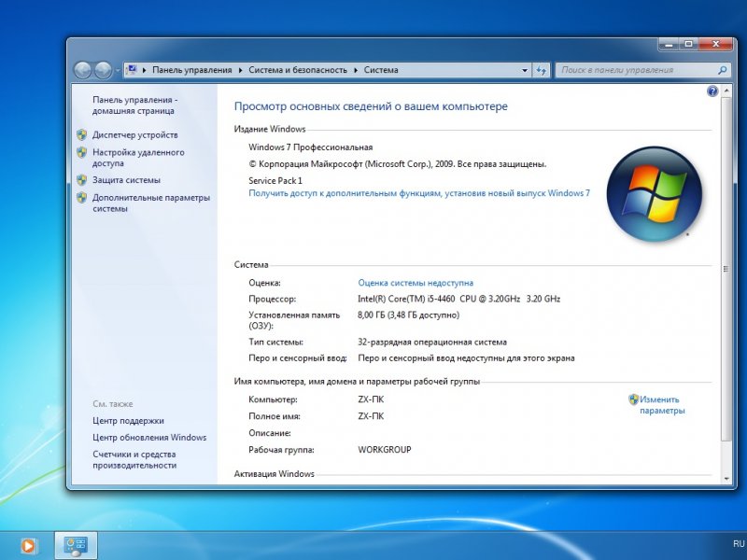747x560 pixels.
Task: Click computer name "ZX-ПК" next to "Компьютер:"
Action: point(371,399)
